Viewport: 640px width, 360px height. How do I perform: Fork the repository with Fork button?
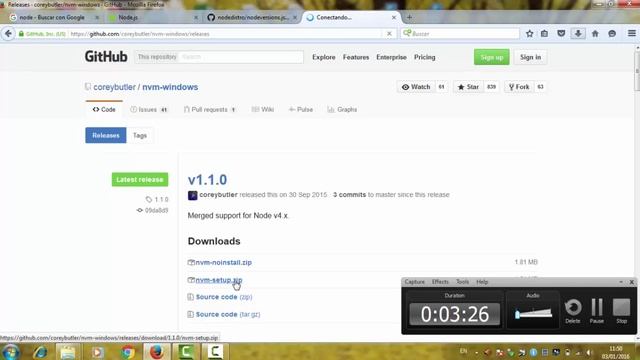point(519,87)
